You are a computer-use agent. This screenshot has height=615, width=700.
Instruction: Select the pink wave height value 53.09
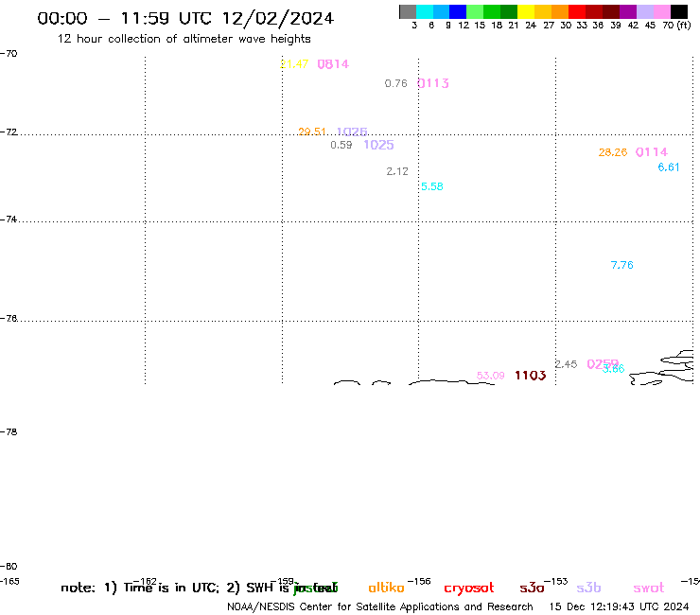491,376
